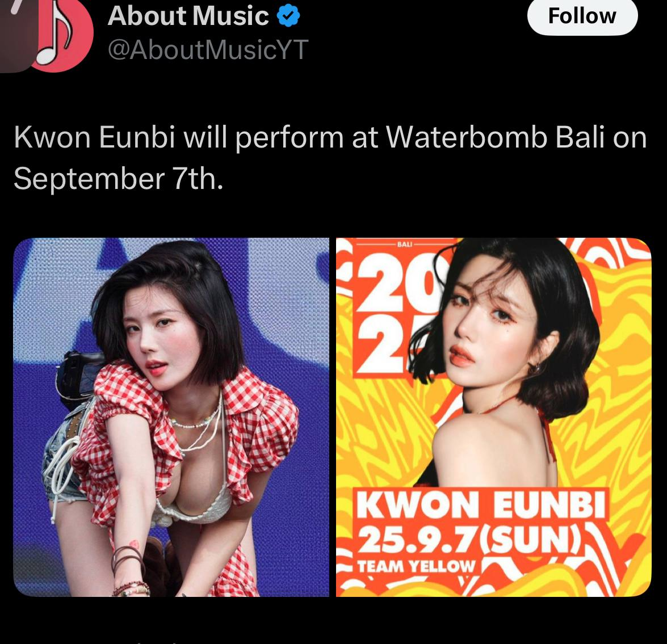Image resolution: width=667 pixels, height=644 pixels.
Task: Click the KWON EUNBI name banner on the poster
Action: 481,504
